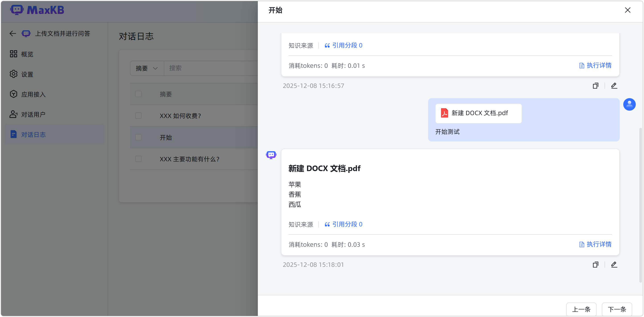This screenshot has width=644, height=317.
Task: Tick the checkbox for 开始 row
Action: 138,137
